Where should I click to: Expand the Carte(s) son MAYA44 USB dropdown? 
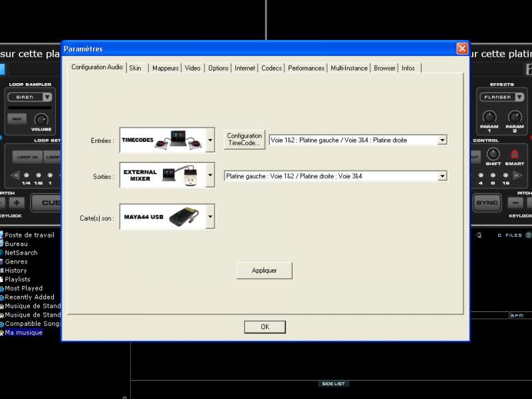click(210, 217)
